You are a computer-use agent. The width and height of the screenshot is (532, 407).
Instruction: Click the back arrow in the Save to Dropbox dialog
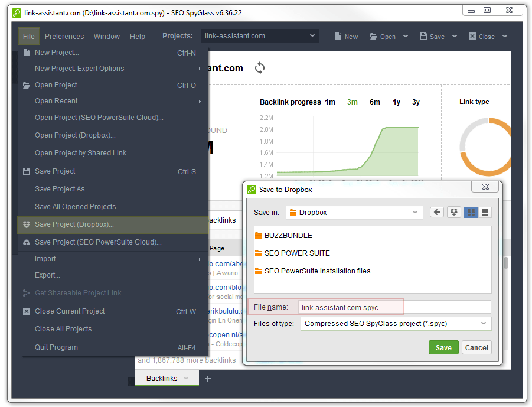pos(437,213)
